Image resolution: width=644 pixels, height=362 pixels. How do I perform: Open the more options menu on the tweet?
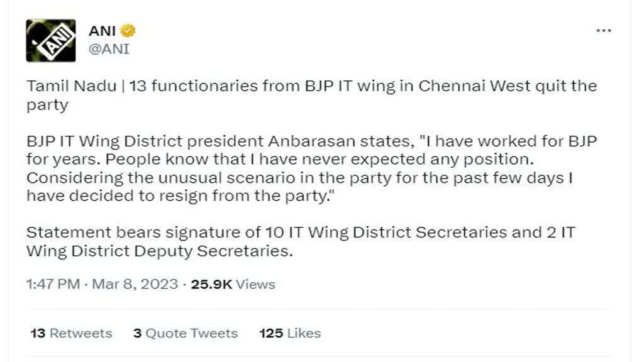click(604, 30)
